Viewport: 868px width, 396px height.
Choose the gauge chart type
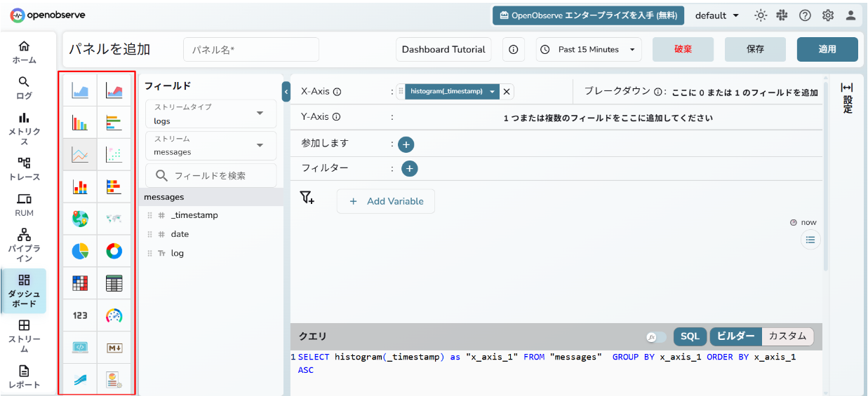click(114, 315)
